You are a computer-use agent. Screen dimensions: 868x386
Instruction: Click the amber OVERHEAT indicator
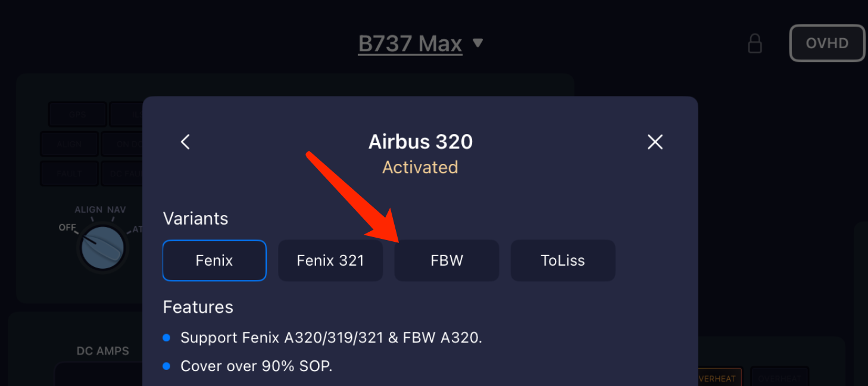click(720, 378)
